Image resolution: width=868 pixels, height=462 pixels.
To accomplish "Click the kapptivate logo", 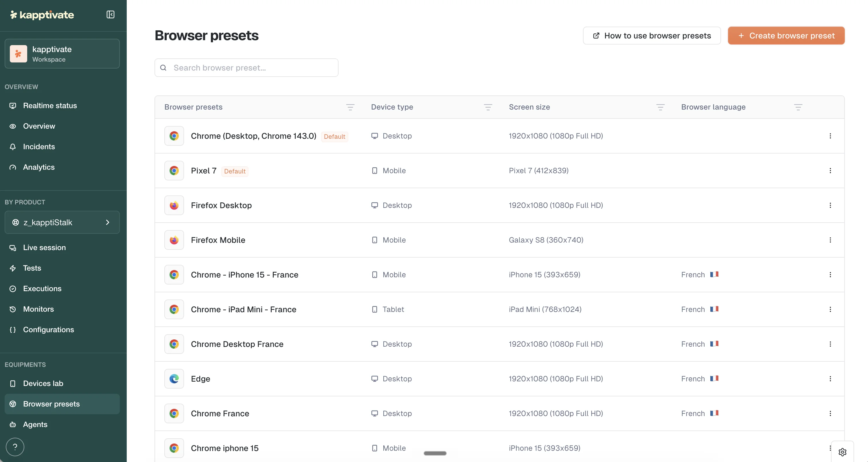I will (42, 15).
